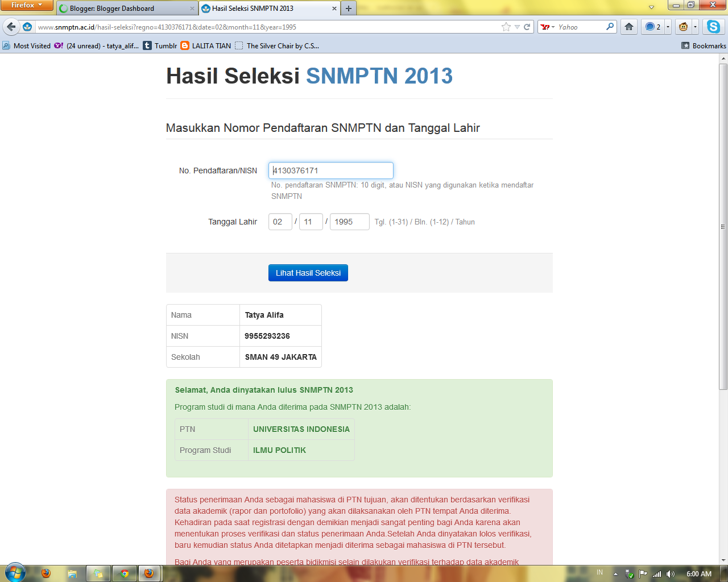
Task: Open Action Center flag in tray
Action: point(643,573)
